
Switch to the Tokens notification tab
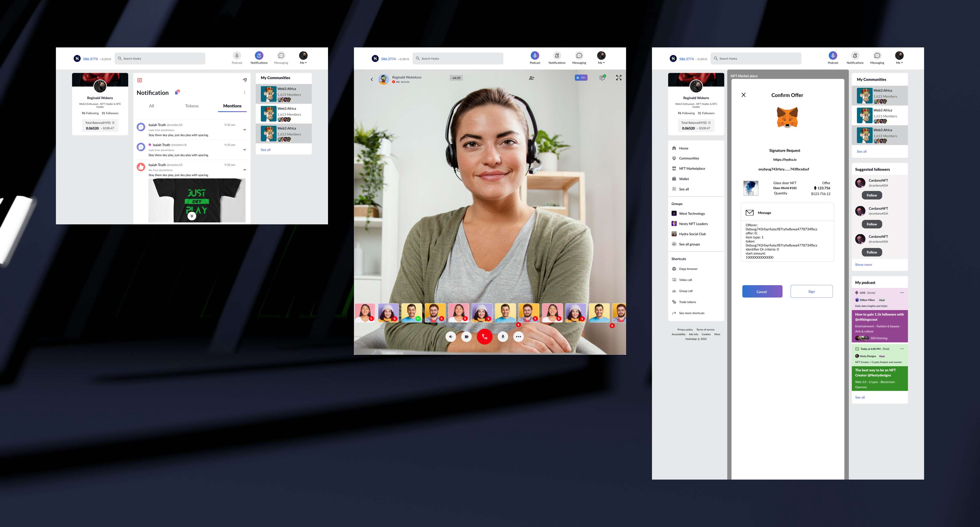(192, 106)
